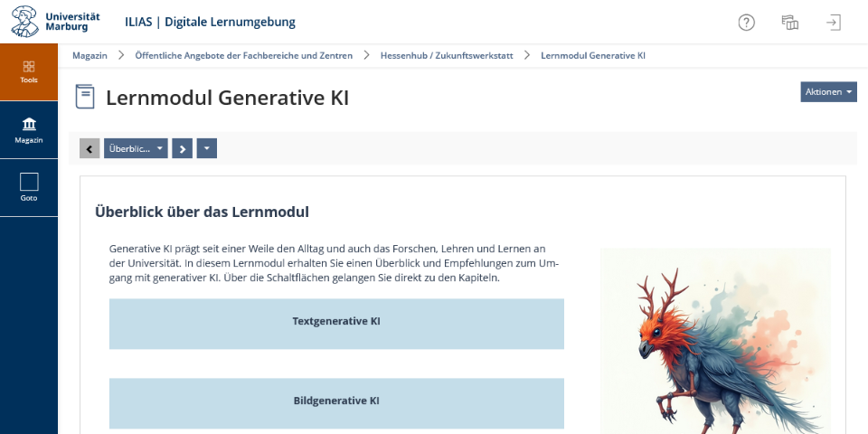868x434 pixels.
Task: Go to previous page with left arrow
Action: (90, 148)
